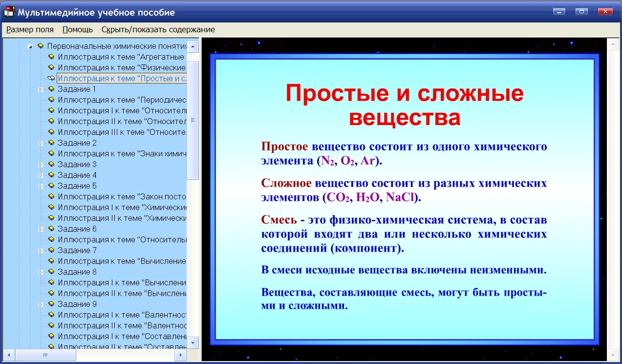The image size is (622, 364).
Task: Click slide heading "Простые и сложные вещества"
Action: (x=405, y=105)
